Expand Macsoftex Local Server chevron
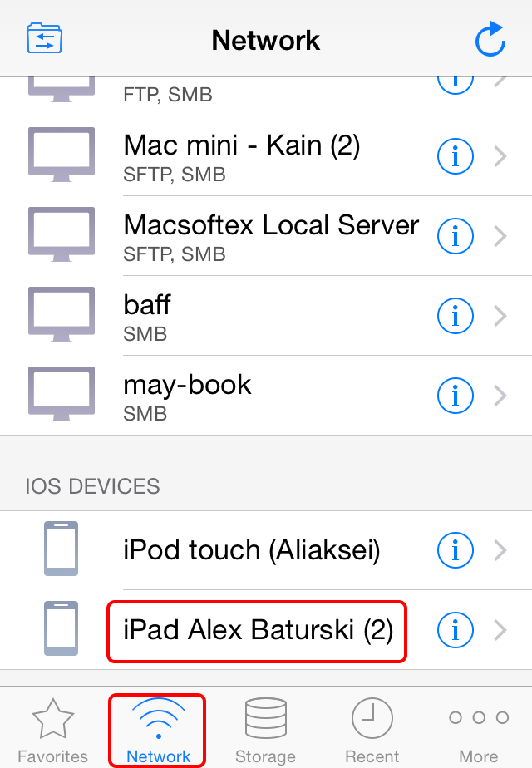532x768 pixels. tap(500, 236)
